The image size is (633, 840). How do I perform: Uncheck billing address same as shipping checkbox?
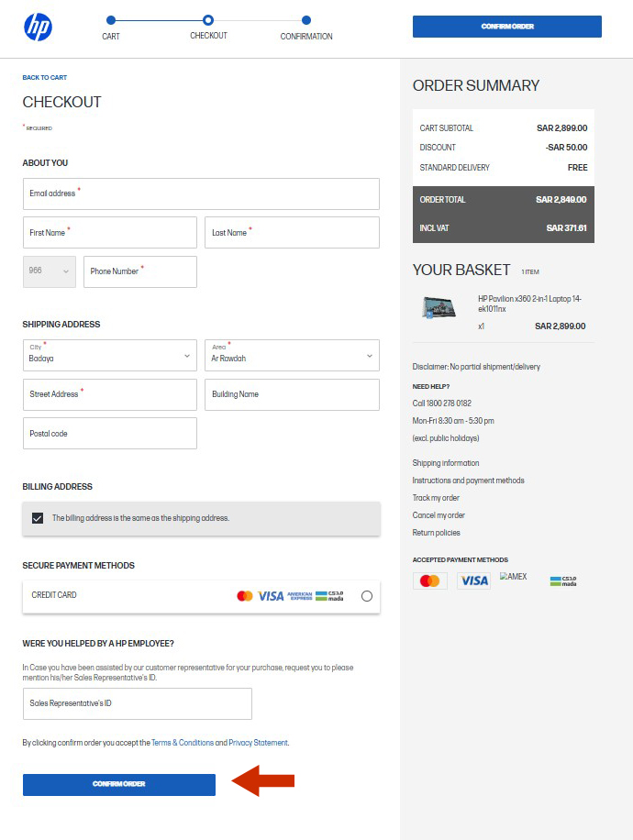[x=38, y=518]
